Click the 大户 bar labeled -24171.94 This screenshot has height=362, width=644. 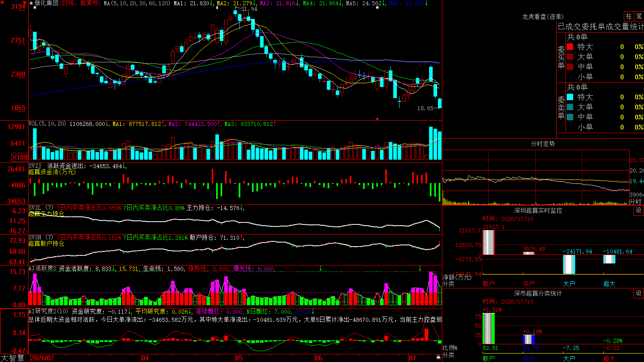[x=569, y=264]
